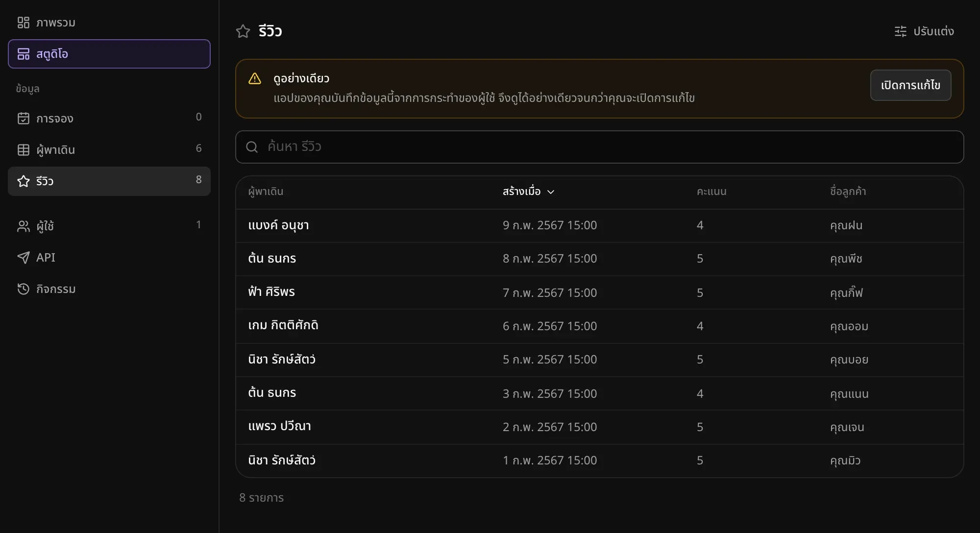Image resolution: width=980 pixels, height=533 pixels.
Task: Click the รีวิว count badge 8
Action: [198, 180]
